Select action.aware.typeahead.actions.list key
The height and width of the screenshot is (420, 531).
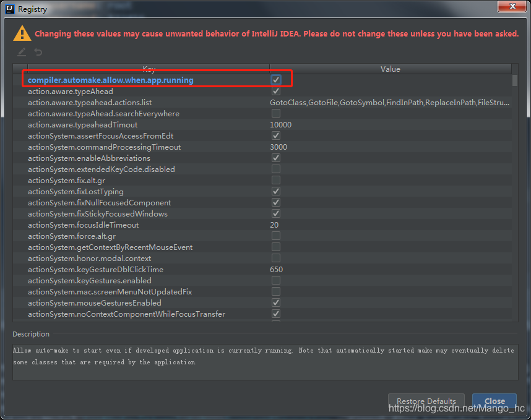click(x=90, y=103)
